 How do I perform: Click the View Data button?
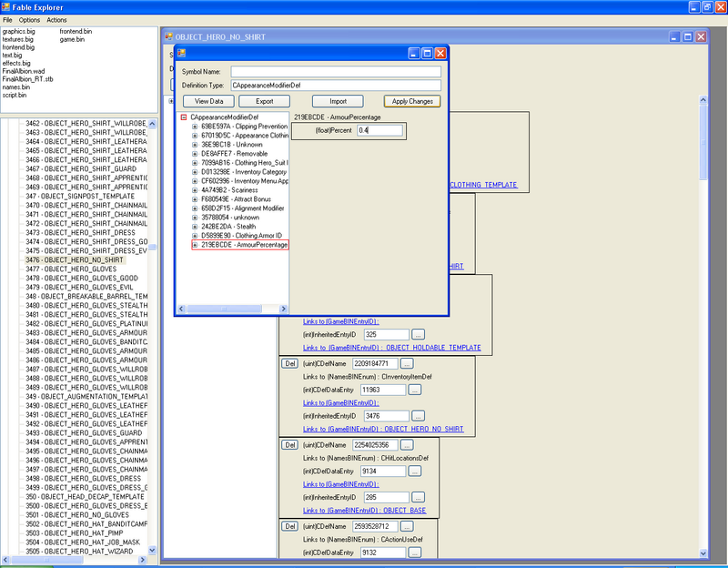209,101
